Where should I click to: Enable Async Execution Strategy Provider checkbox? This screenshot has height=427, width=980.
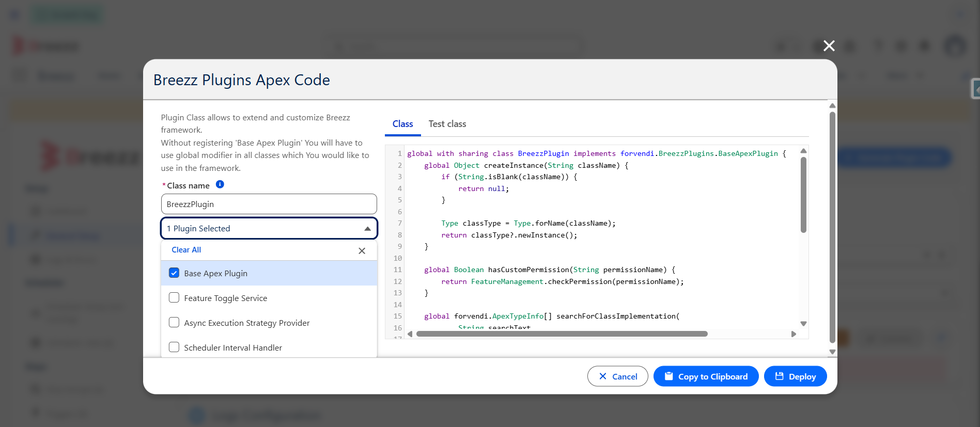coord(174,323)
